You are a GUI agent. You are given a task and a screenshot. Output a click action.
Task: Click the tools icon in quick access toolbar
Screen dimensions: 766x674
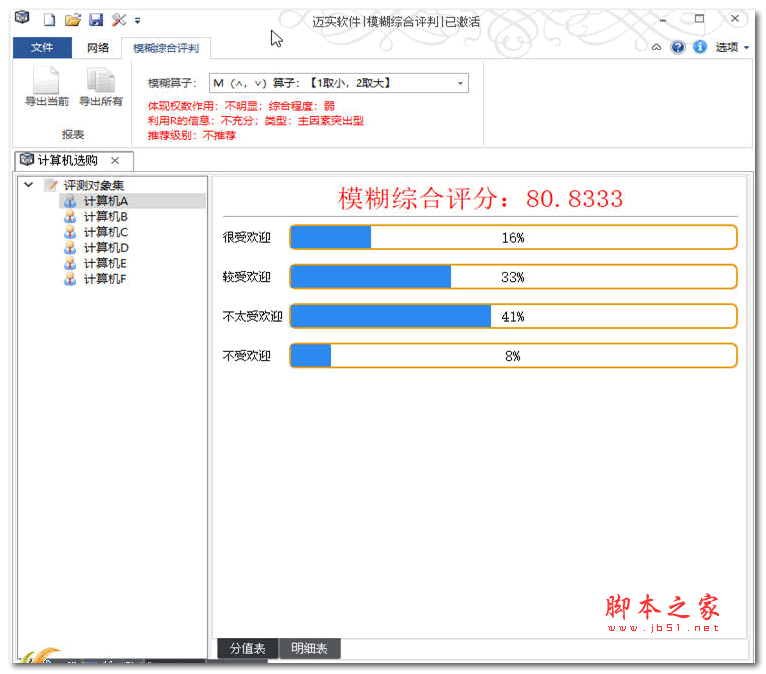click(119, 20)
